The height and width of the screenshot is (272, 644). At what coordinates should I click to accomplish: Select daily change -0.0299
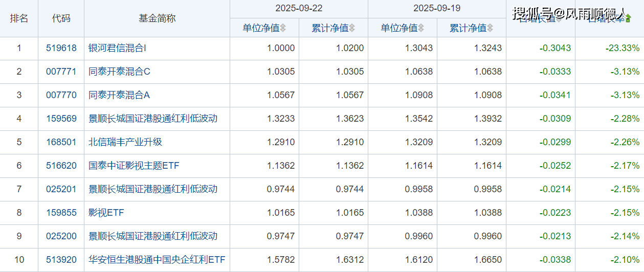tap(556, 142)
